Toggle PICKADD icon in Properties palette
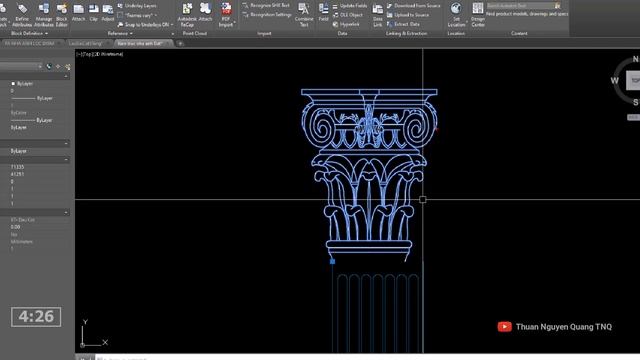 tap(49, 66)
